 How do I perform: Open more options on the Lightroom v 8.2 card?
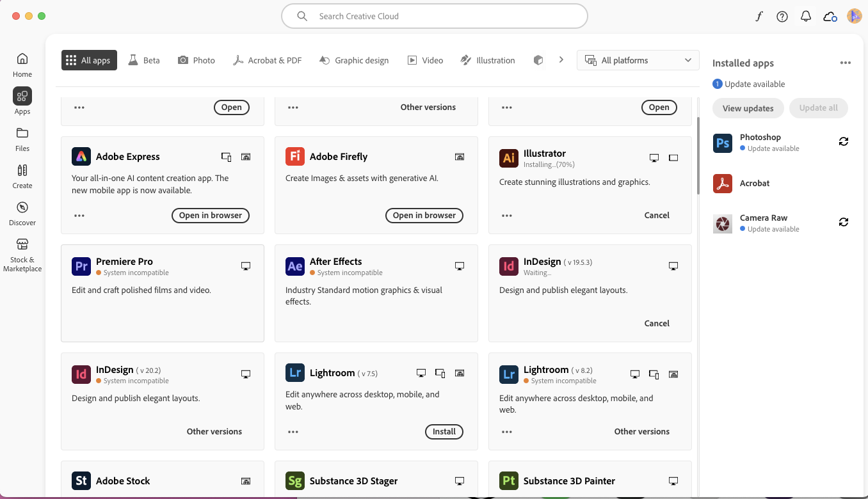pos(507,432)
